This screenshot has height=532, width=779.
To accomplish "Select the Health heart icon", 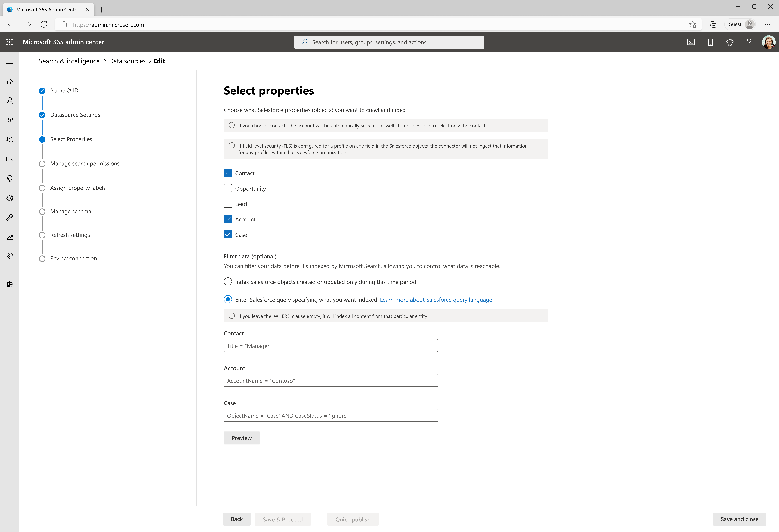I will tap(9, 256).
